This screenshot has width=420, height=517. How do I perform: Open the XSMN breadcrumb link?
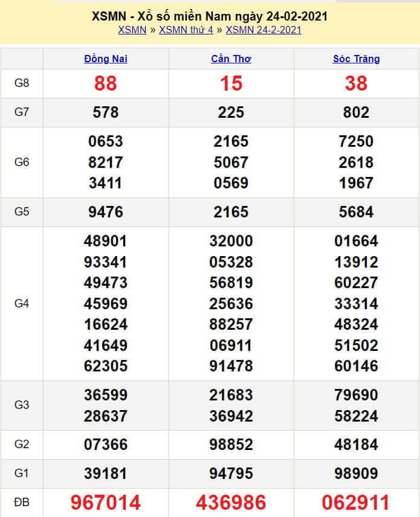pyautogui.click(x=132, y=30)
